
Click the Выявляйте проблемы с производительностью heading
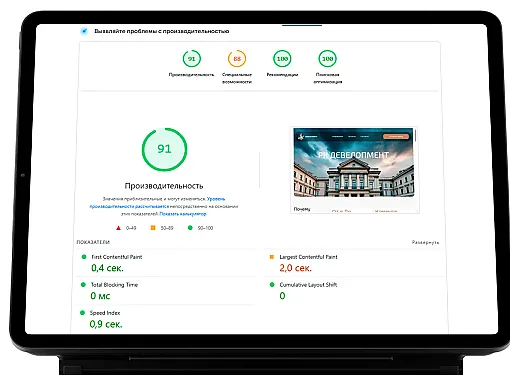(162, 31)
